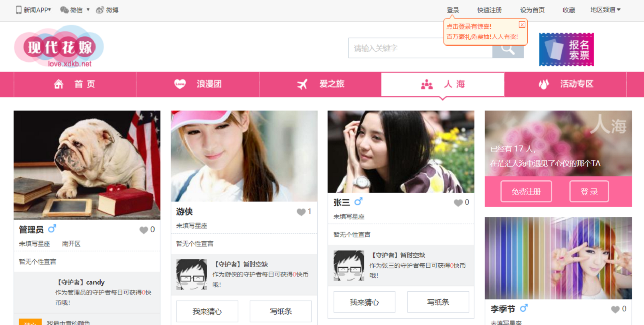Viewport: 644px width, 325px height.
Task: Click the heart icon on 游侠's card
Action: (x=301, y=212)
